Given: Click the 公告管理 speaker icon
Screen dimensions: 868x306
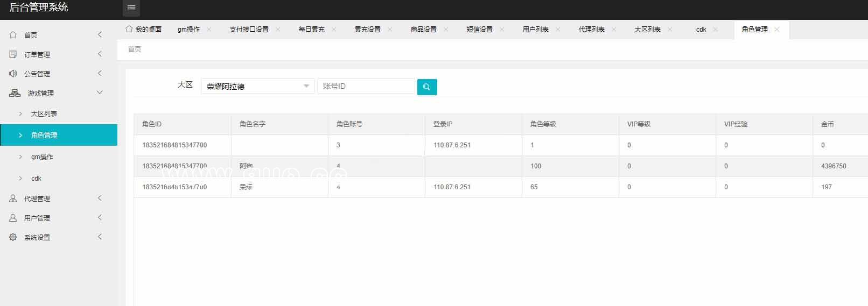Looking at the screenshot, I should pos(13,74).
